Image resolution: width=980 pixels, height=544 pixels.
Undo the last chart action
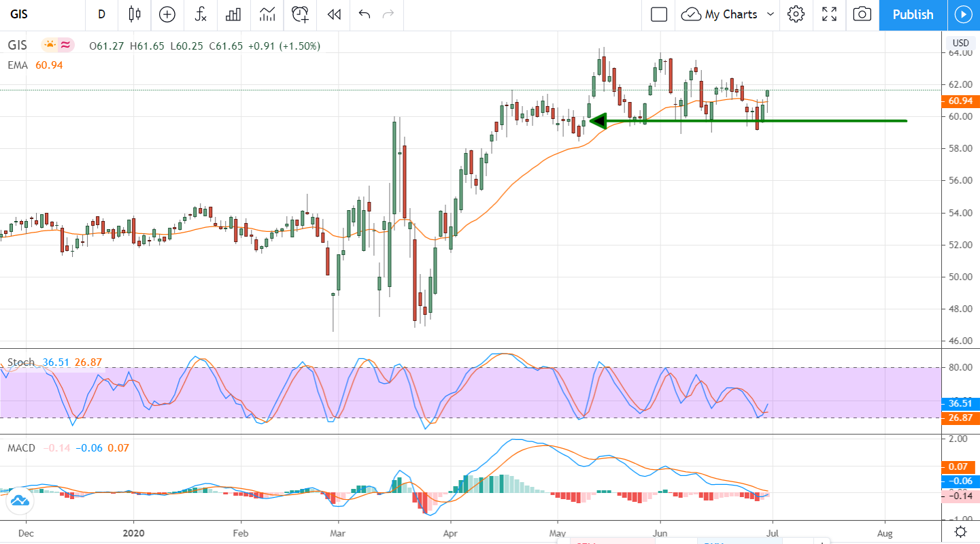coord(365,14)
